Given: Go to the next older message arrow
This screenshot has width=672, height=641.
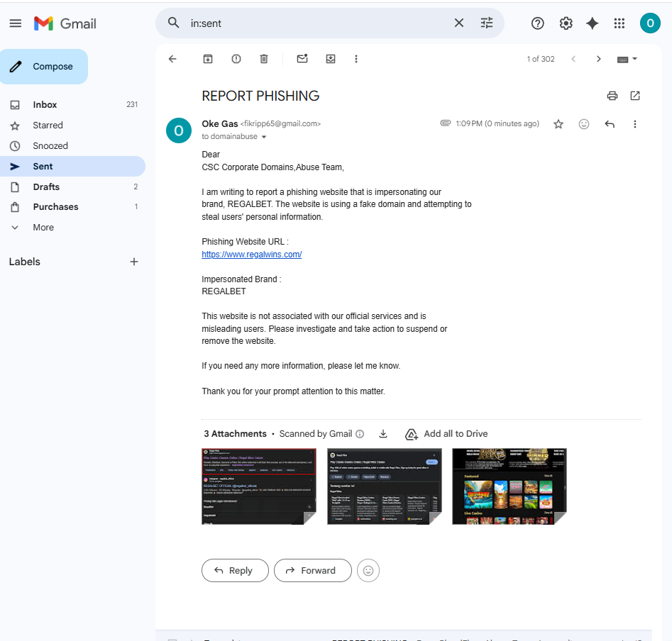Looking at the screenshot, I should pos(599,59).
